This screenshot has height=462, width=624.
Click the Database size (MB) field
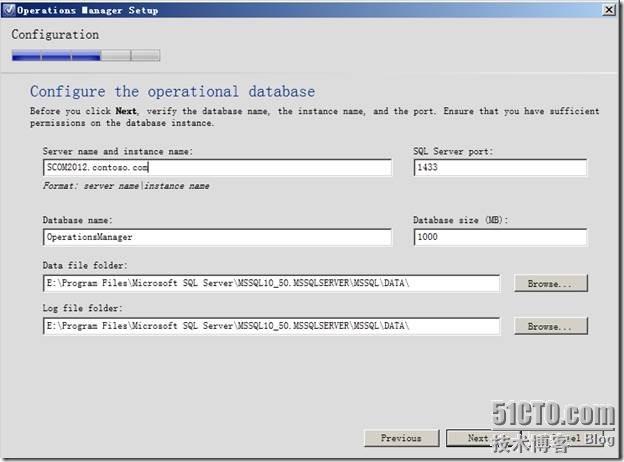click(x=500, y=237)
